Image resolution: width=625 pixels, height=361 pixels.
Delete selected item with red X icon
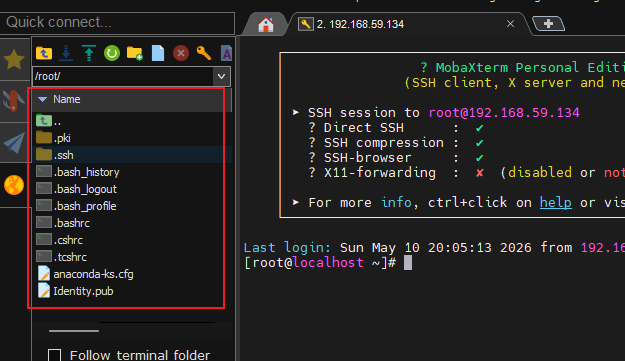click(x=181, y=53)
